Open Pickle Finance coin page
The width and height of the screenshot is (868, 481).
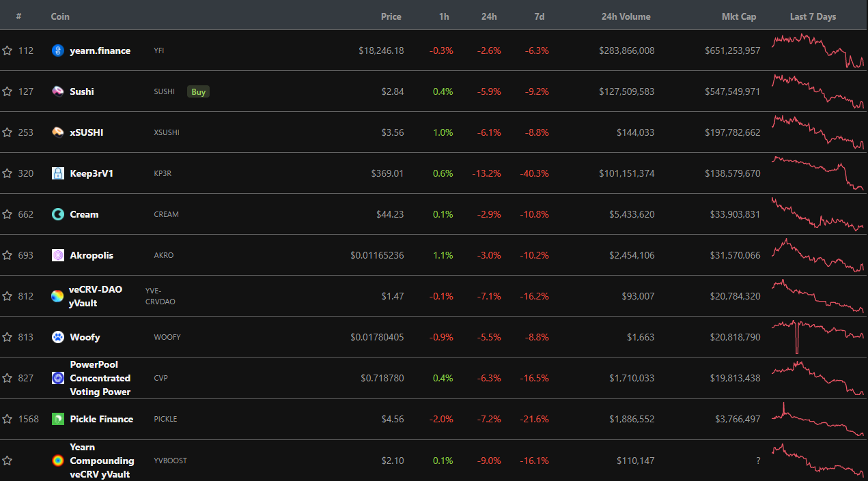point(101,419)
